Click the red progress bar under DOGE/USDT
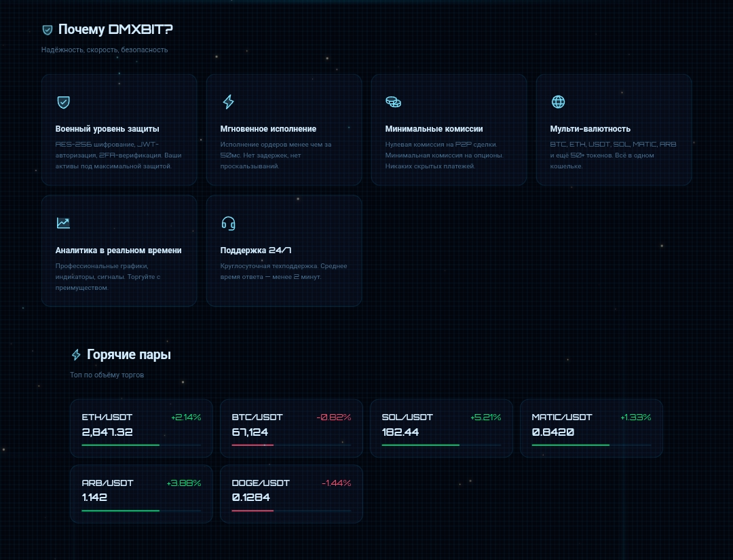Image resolution: width=733 pixels, height=560 pixels. pos(252,510)
